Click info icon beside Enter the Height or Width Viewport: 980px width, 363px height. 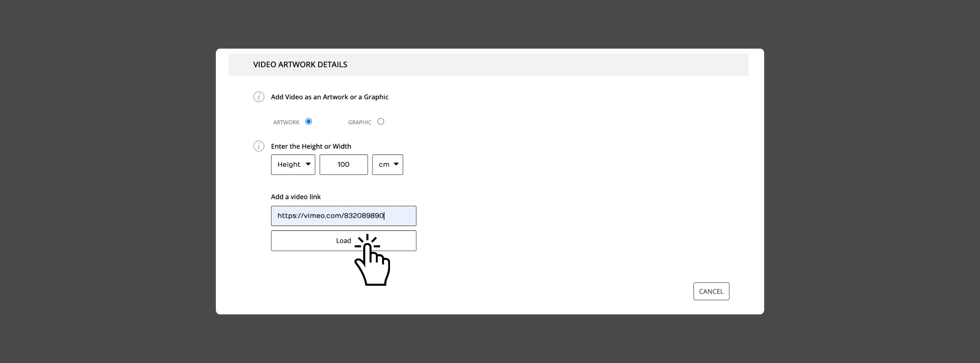[x=259, y=146]
